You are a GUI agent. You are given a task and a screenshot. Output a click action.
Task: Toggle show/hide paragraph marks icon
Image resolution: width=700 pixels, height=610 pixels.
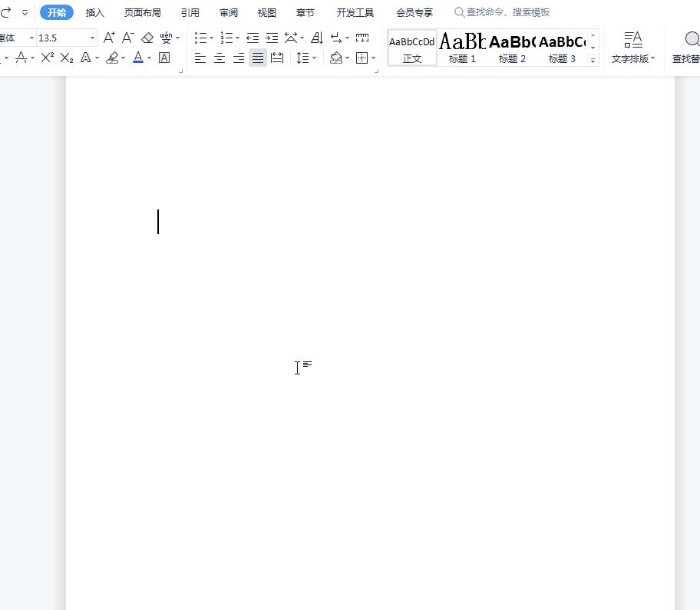(337, 38)
